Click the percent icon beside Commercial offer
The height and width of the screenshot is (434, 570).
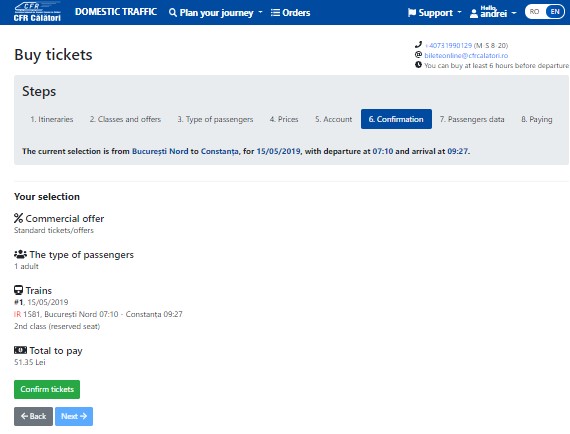point(19,218)
